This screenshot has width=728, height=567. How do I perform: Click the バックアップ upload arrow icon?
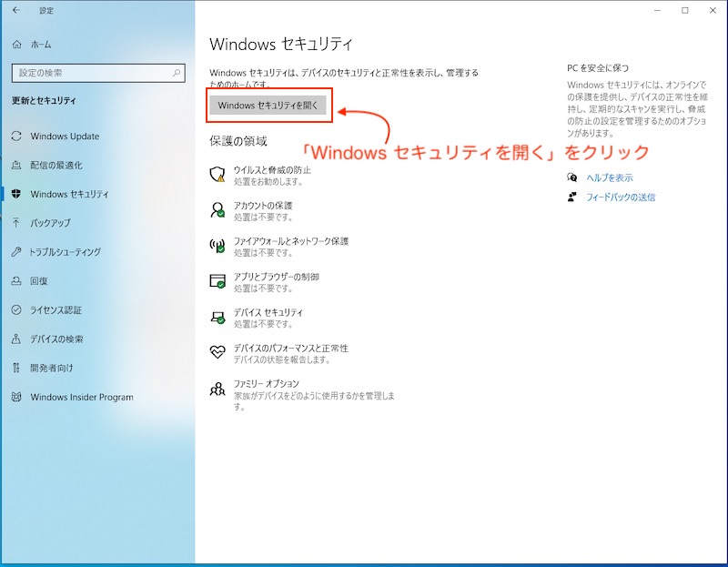point(16,223)
